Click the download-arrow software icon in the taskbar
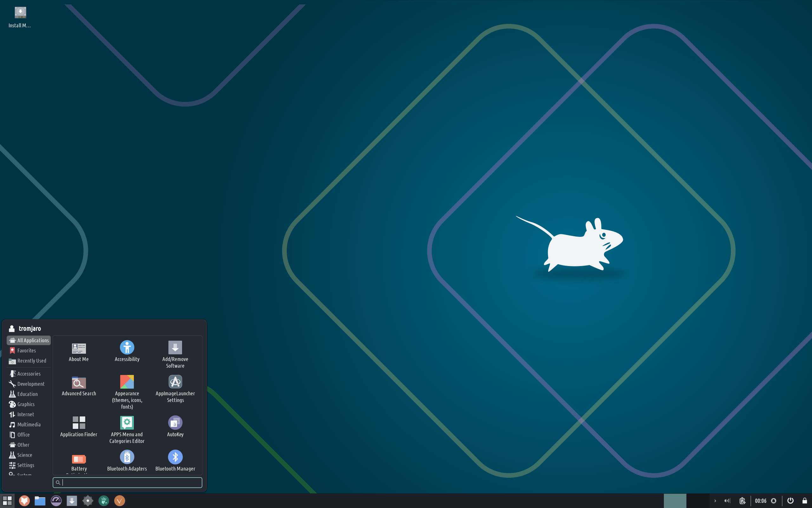Viewport: 812px width, 508px height. point(72,501)
